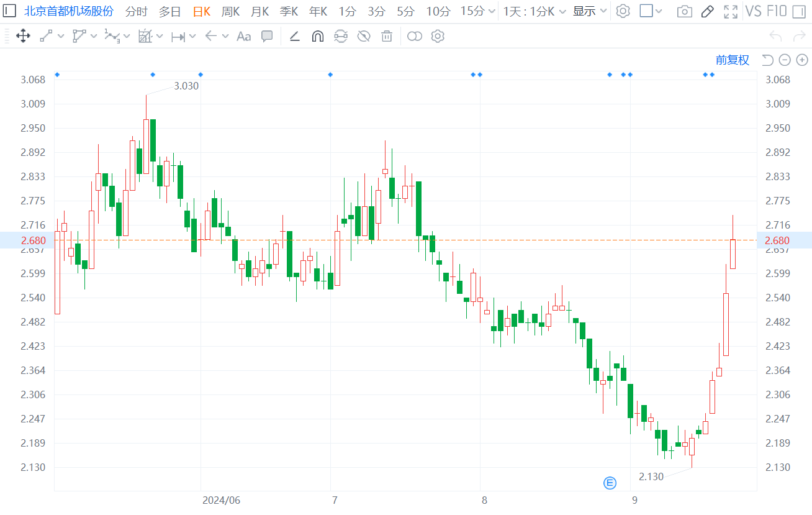Select the 月K period tab
Viewport: 812px width, 515px height.
tap(260, 11)
